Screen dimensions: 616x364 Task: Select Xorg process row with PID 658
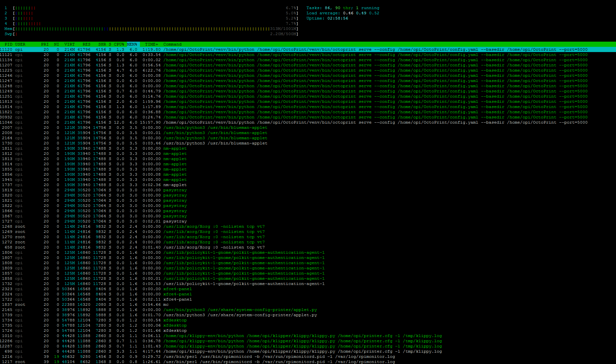213,247
